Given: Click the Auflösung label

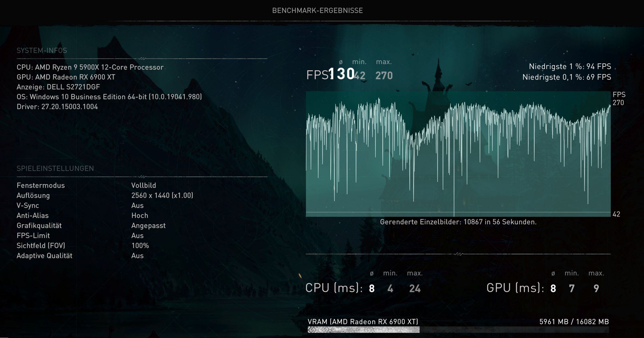Looking at the screenshot, I should pyautogui.click(x=33, y=195).
